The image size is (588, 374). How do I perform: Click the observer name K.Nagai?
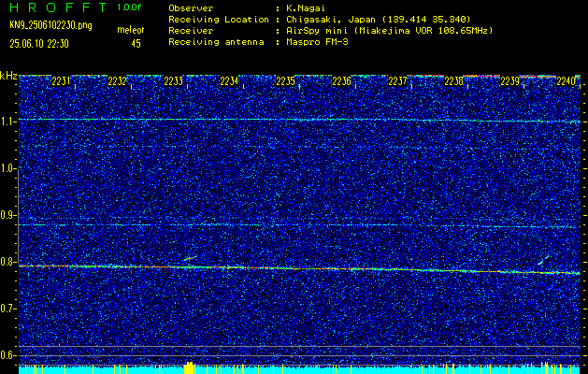tap(306, 8)
